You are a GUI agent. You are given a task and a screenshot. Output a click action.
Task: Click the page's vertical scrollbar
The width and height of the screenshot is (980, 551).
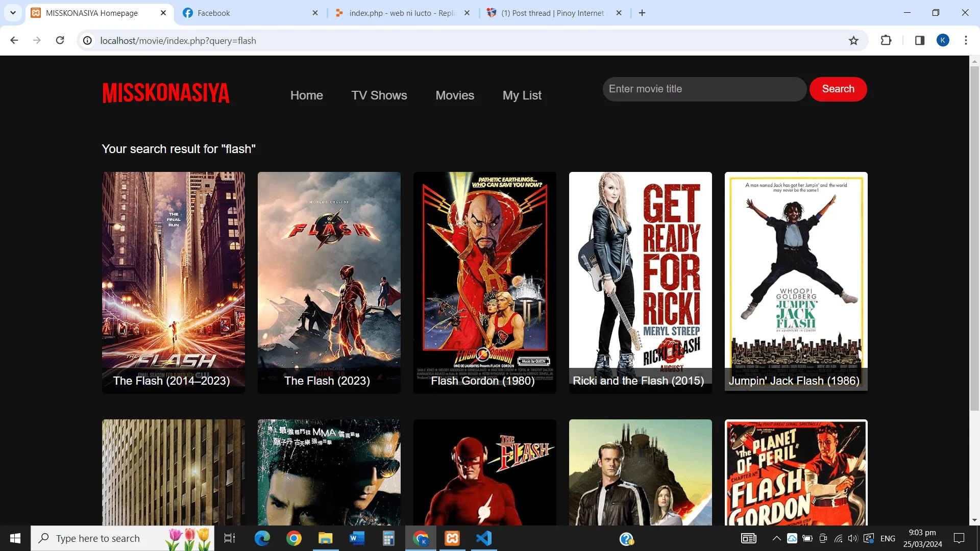pos(974,237)
